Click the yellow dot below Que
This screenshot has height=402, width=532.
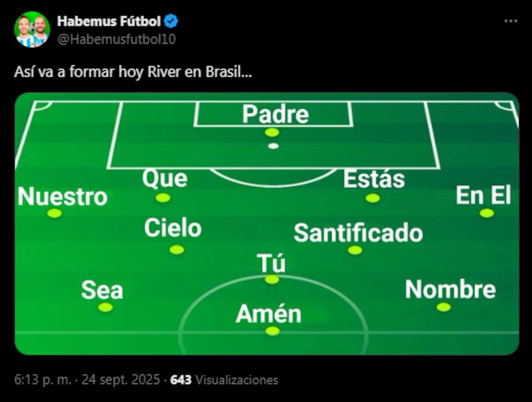pyautogui.click(x=163, y=198)
